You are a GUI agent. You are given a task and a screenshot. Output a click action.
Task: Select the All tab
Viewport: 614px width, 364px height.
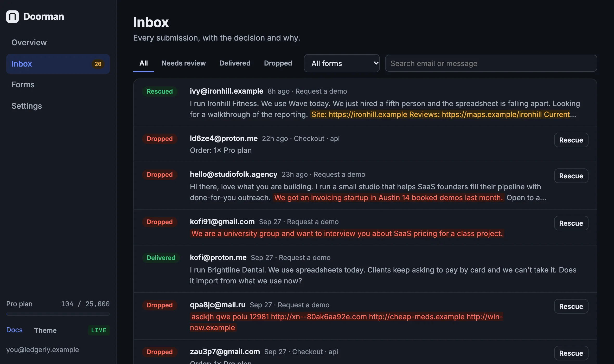144,63
